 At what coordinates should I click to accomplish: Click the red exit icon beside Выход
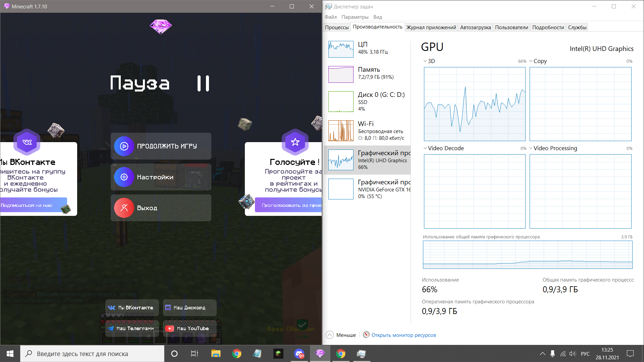[x=124, y=208]
